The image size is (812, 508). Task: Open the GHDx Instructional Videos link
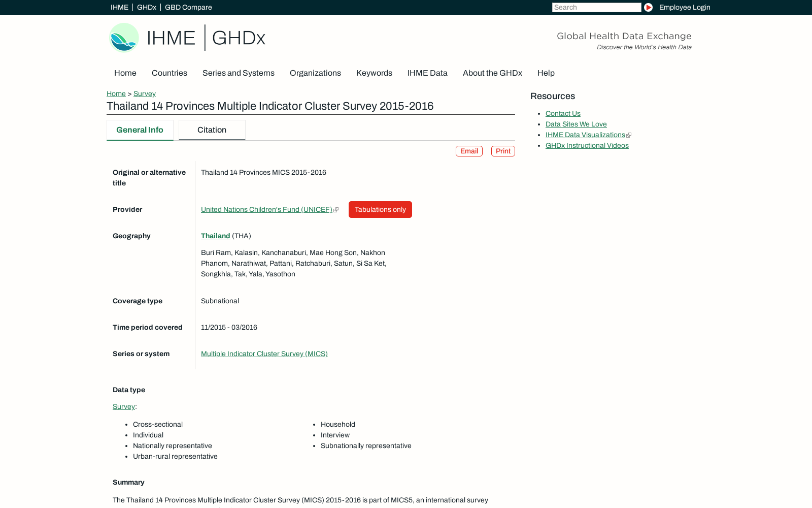point(587,146)
